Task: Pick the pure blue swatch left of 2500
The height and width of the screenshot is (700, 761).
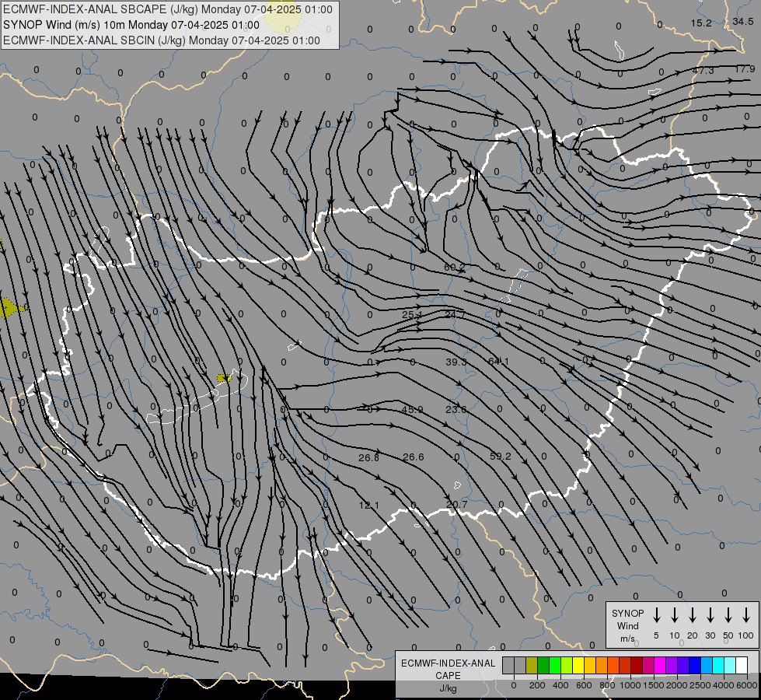Action: point(695,666)
